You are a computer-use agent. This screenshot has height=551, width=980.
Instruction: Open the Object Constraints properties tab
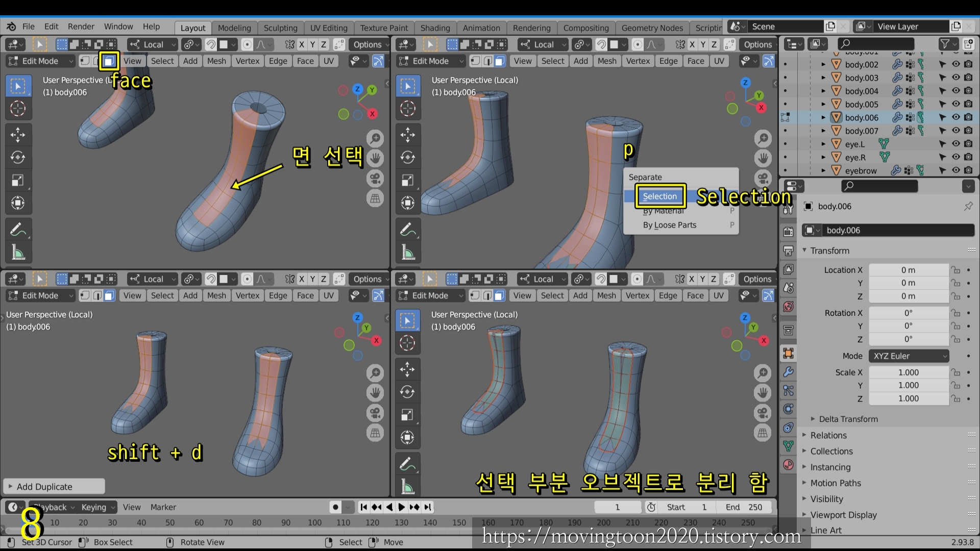(788, 428)
